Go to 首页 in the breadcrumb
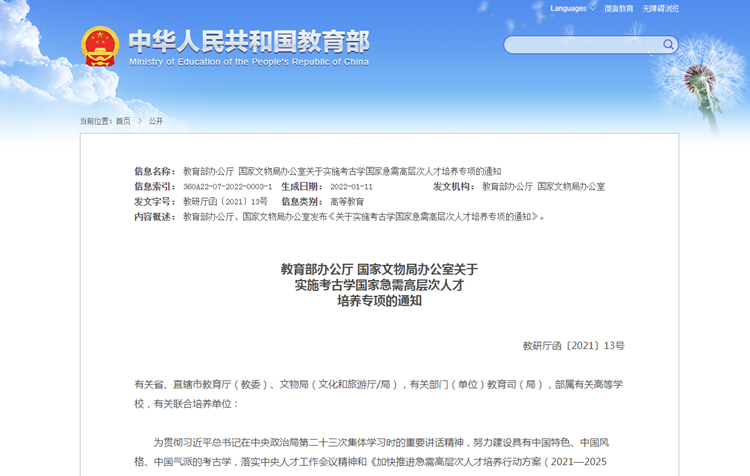 tap(123, 121)
